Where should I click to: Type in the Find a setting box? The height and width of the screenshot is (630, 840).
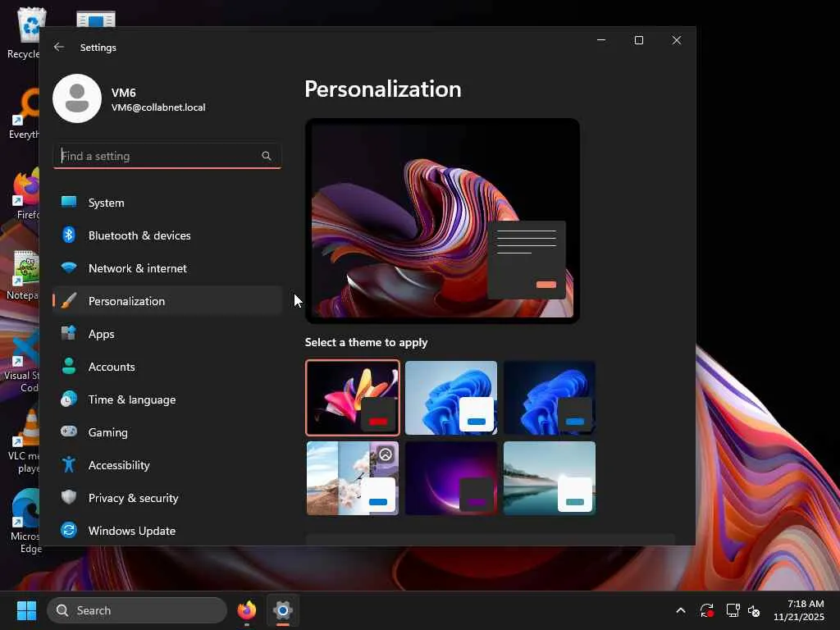(156, 156)
